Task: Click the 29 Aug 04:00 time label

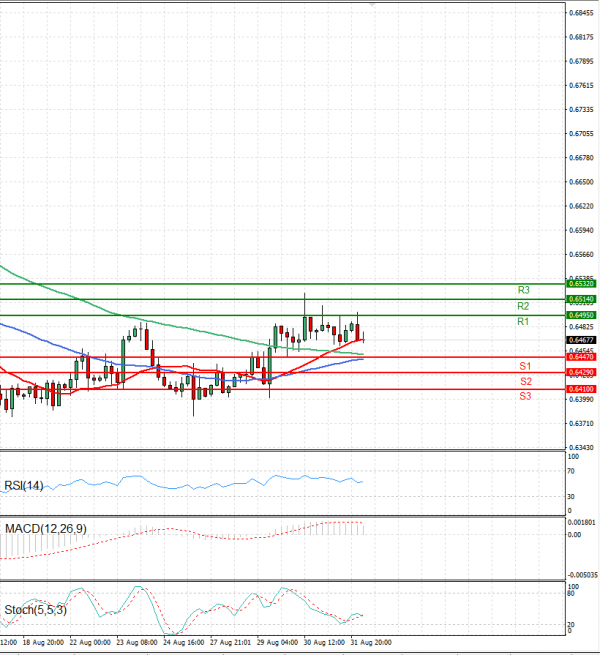Action: tap(277, 642)
